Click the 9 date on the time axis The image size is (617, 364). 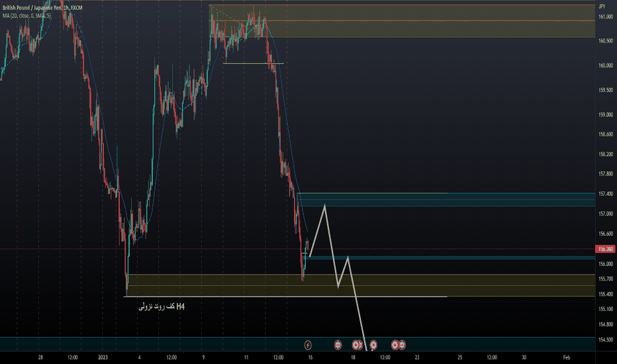point(203,357)
